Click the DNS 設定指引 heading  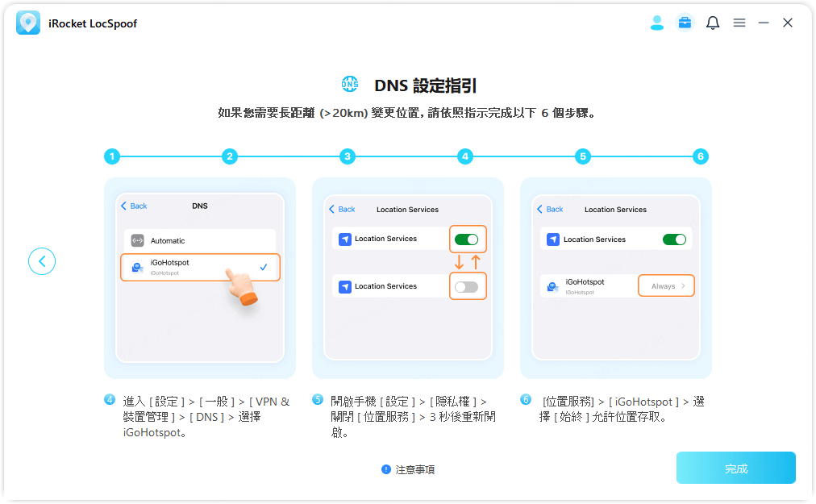click(x=425, y=85)
